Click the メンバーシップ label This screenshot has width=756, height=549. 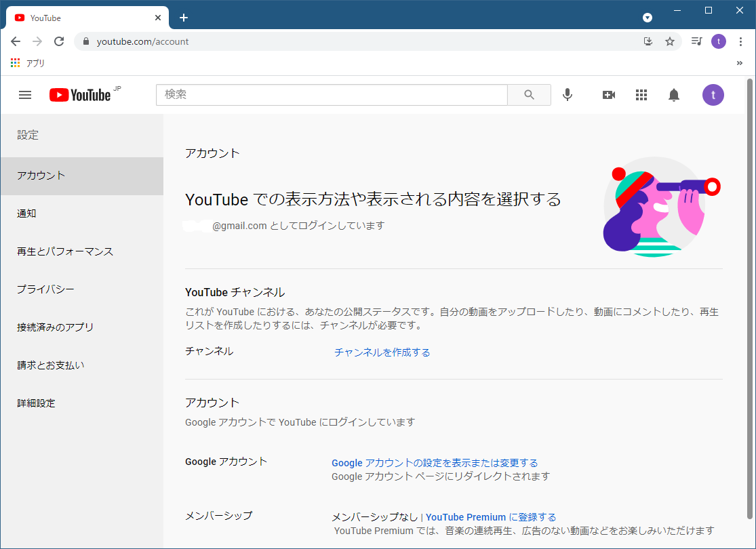[218, 516]
